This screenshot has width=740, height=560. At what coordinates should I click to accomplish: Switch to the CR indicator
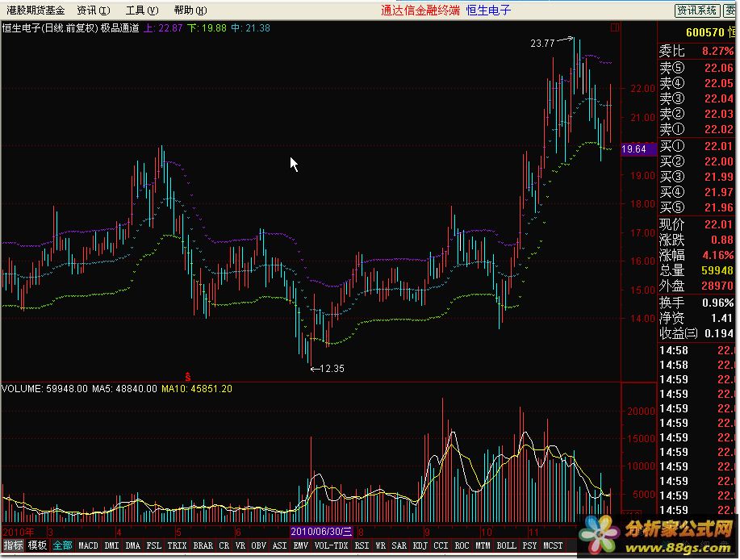pyautogui.click(x=224, y=545)
